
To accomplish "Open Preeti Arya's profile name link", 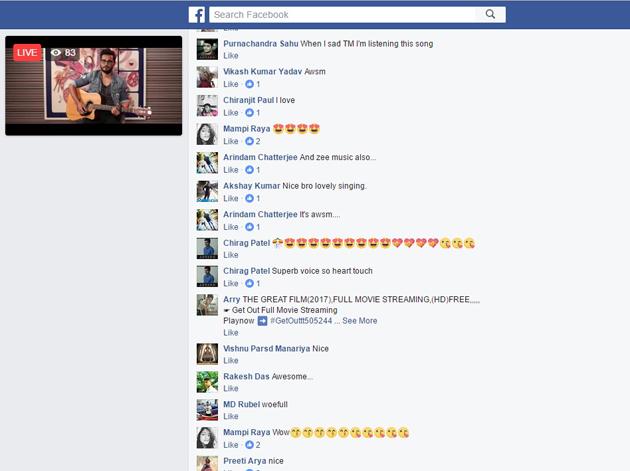I will tap(244, 461).
